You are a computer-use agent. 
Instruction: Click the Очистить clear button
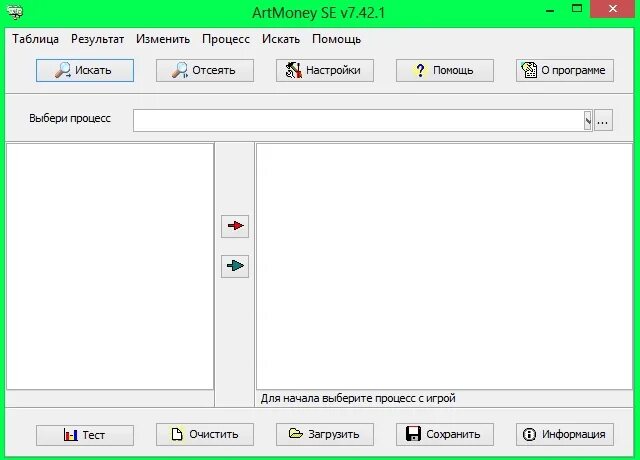tap(204, 434)
